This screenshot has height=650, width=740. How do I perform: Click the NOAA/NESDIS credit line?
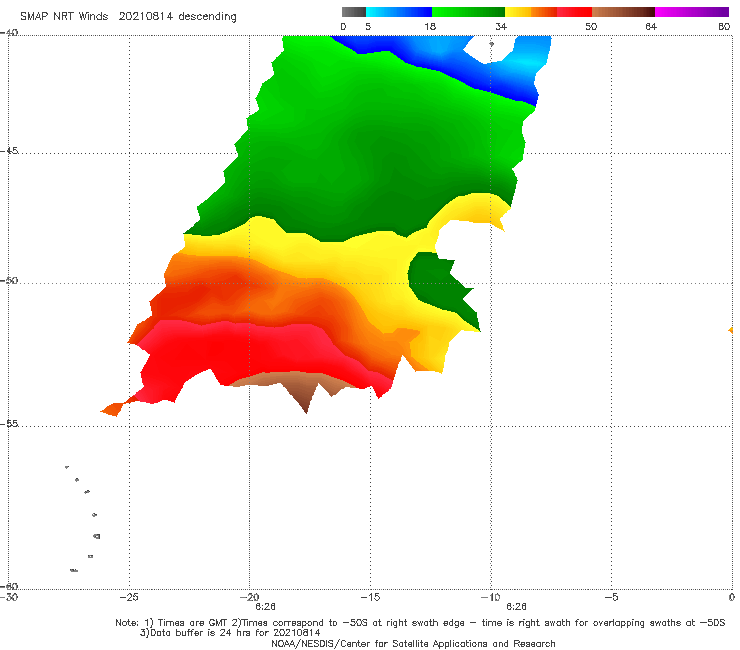click(x=413, y=643)
